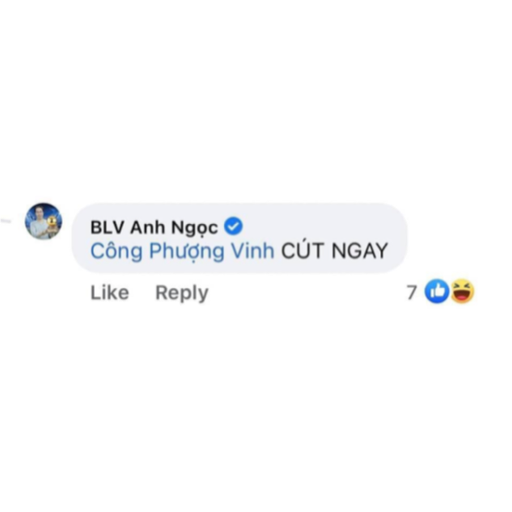
Task: Click Anh in the commenter's name
Action: click(147, 228)
